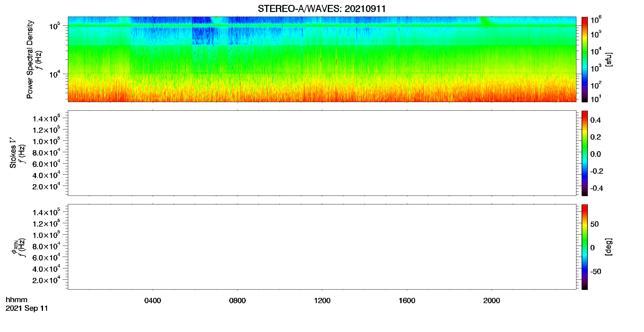Click the Stokes V axis title

(13, 153)
